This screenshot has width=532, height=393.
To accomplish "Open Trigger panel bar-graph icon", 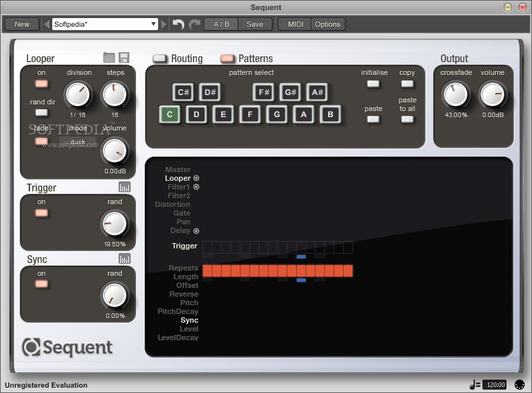I will click(125, 187).
